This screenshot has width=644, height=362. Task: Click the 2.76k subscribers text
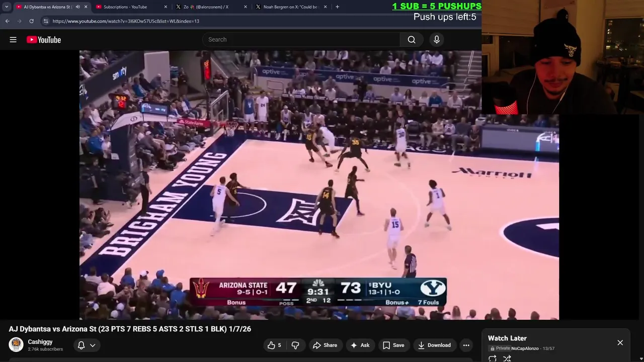[45, 349]
